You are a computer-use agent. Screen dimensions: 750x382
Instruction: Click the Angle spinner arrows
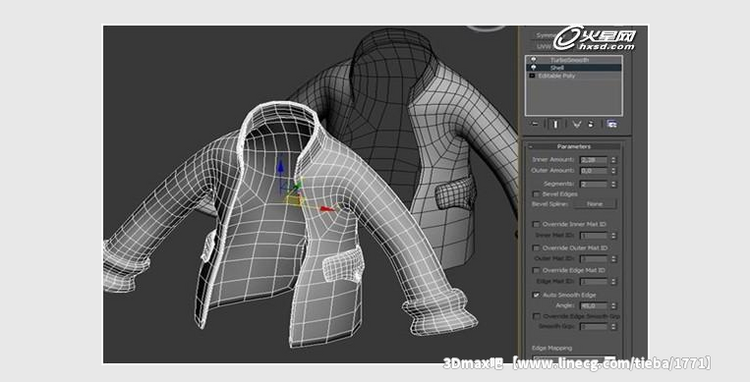click(x=614, y=306)
